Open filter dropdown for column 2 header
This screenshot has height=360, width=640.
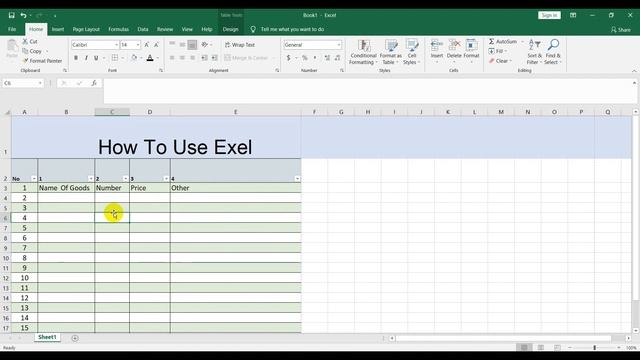click(x=125, y=179)
